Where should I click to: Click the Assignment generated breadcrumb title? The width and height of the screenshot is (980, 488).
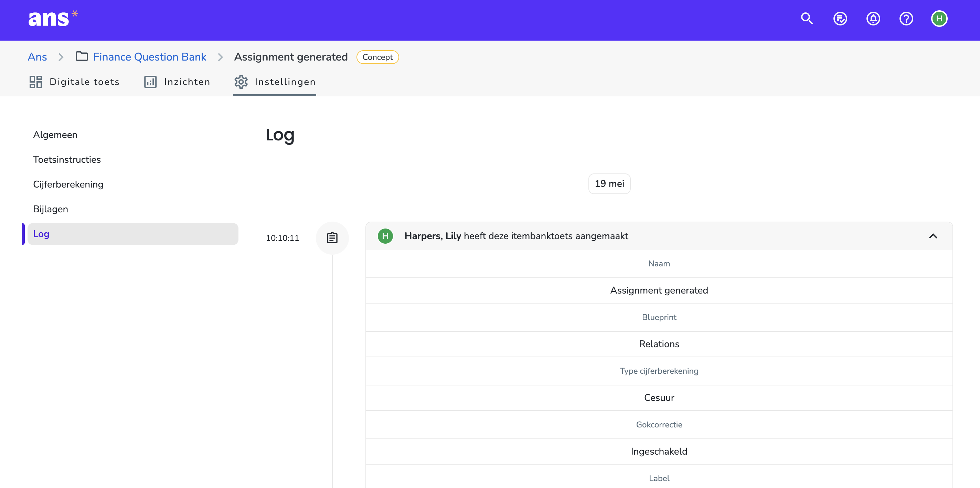pyautogui.click(x=291, y=57)
